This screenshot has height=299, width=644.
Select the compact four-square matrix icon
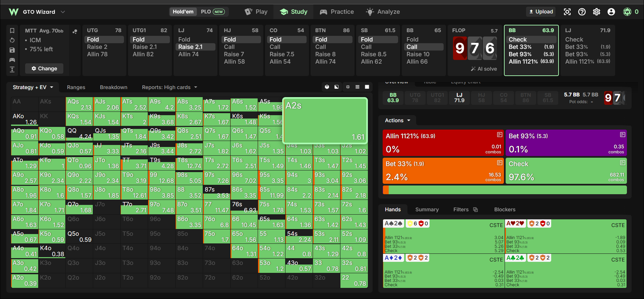[x=348, y=87]
